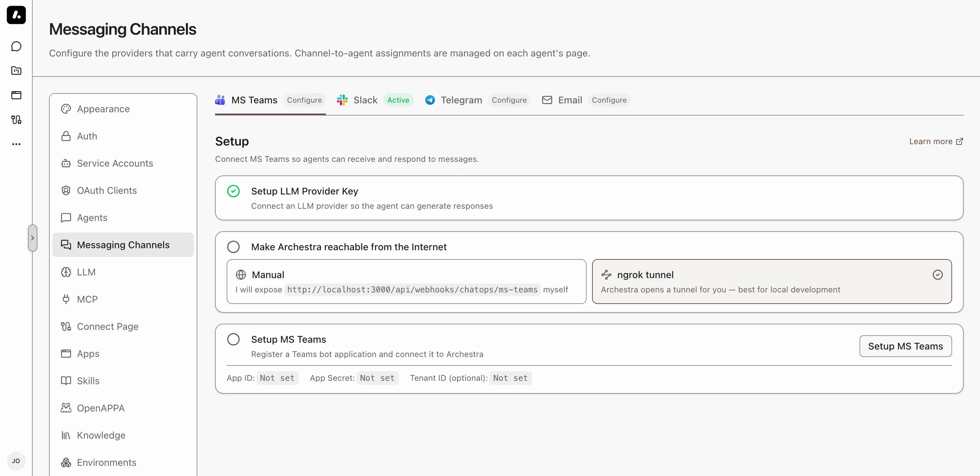Image resolution: width=980 pixels, height=476 pixels.
Task: Open the connect plug icon in left rail
Action: (16, 120)
